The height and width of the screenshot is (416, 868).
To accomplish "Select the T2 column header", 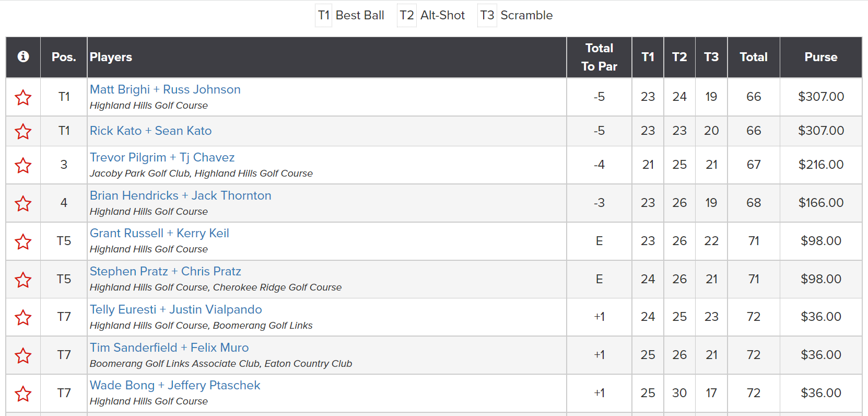I will (x=679, y=57).
